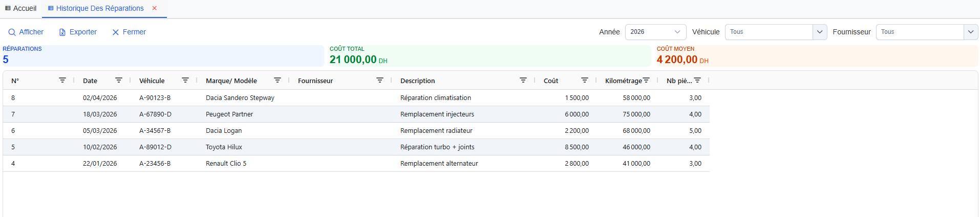Viewport: 980px width, 217px height.
Task: Click the Coût column filter icon
Action: pyautogui.click(x=585, y=81)
